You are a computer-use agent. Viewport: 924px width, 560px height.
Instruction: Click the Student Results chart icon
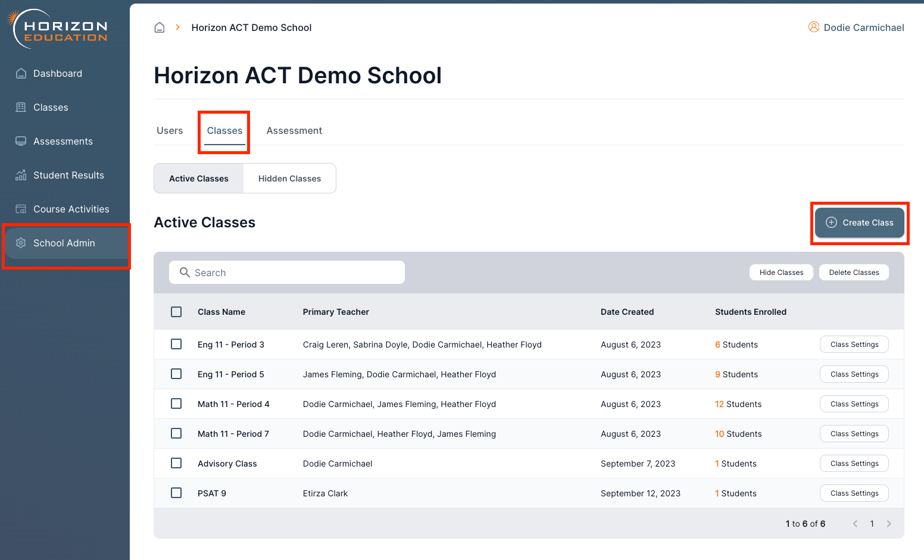[x=21, y=175]
